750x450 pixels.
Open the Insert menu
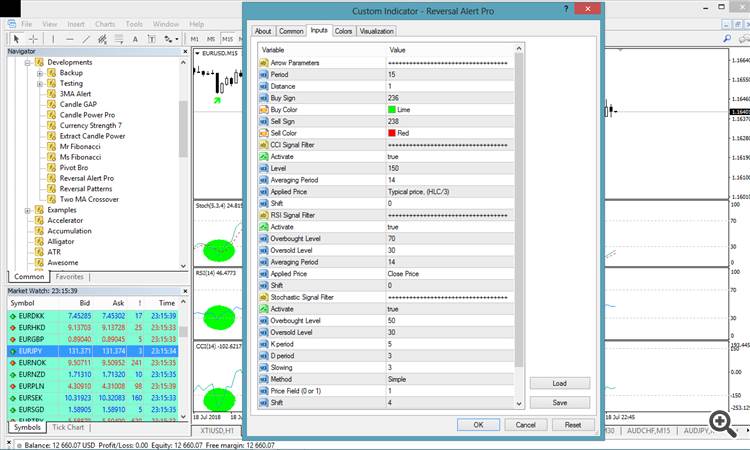[76, 24]
